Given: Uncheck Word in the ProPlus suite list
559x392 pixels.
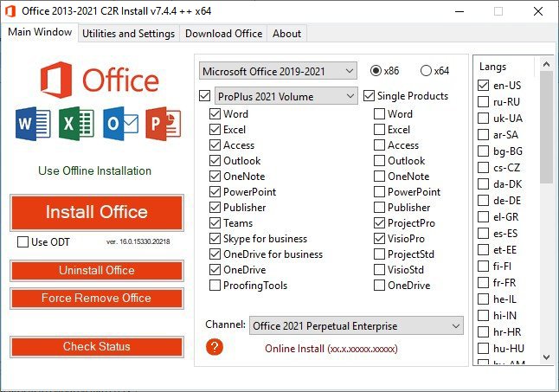Looking at the screenshot, I should (x=215, y=113).
